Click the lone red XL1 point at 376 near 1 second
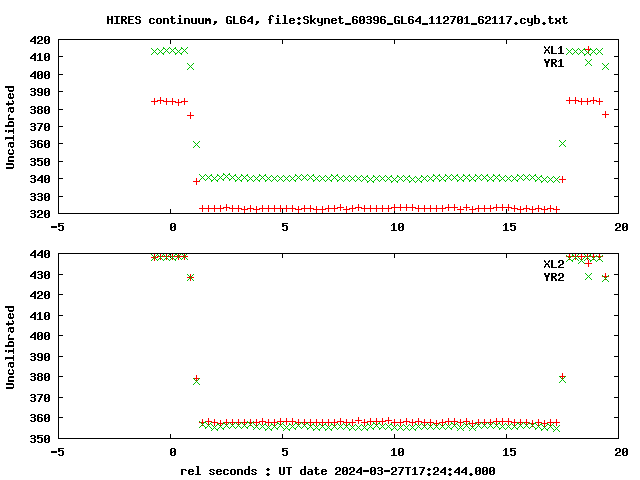Viewport: 640px width, 480px height. (190, 116)
